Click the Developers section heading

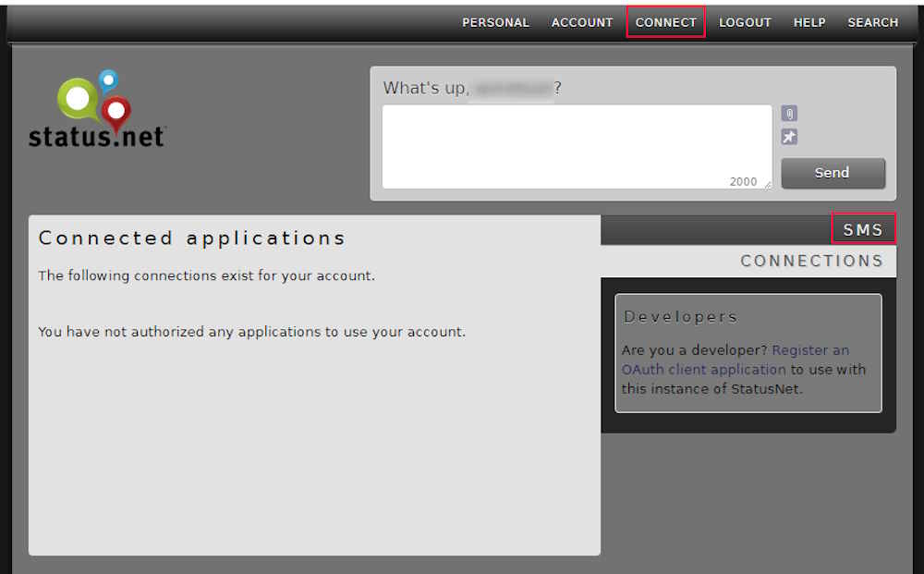680,316
